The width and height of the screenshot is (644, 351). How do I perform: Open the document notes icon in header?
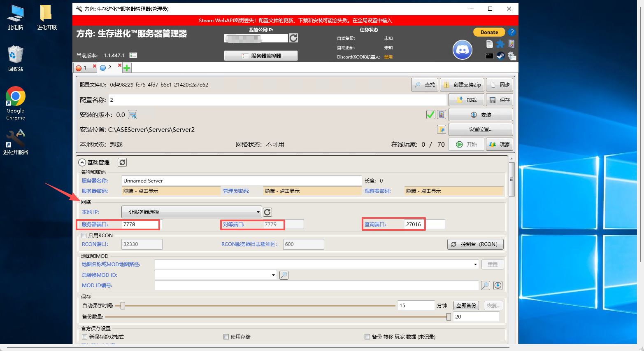pyautogui.click(x=489, y=44)
